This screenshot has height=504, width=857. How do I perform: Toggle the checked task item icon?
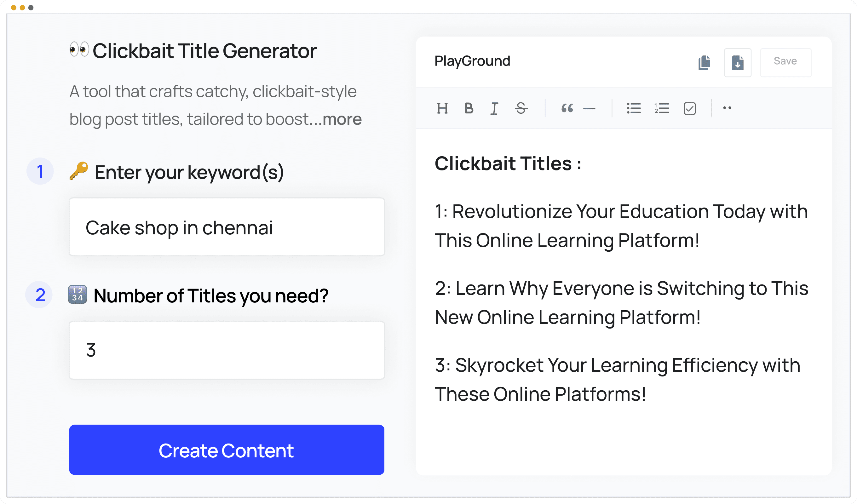click(x=689, y=108)
